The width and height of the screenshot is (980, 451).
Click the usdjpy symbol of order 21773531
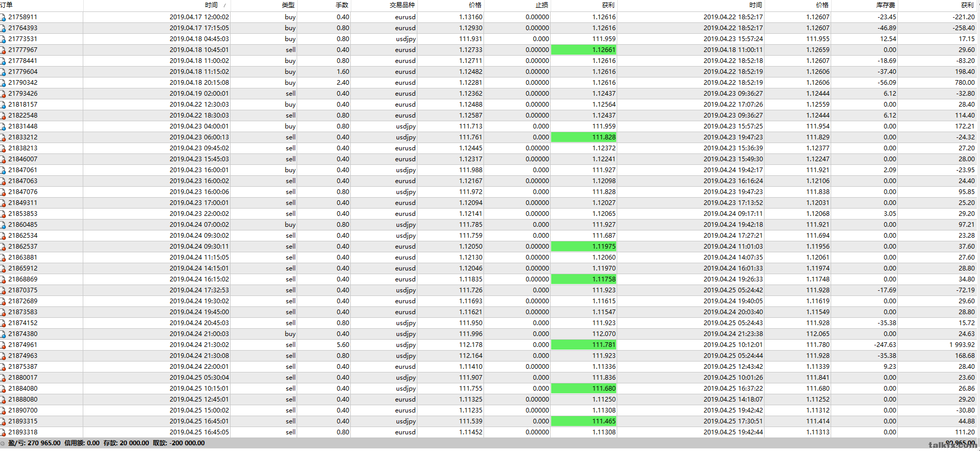tap(405, 39)
